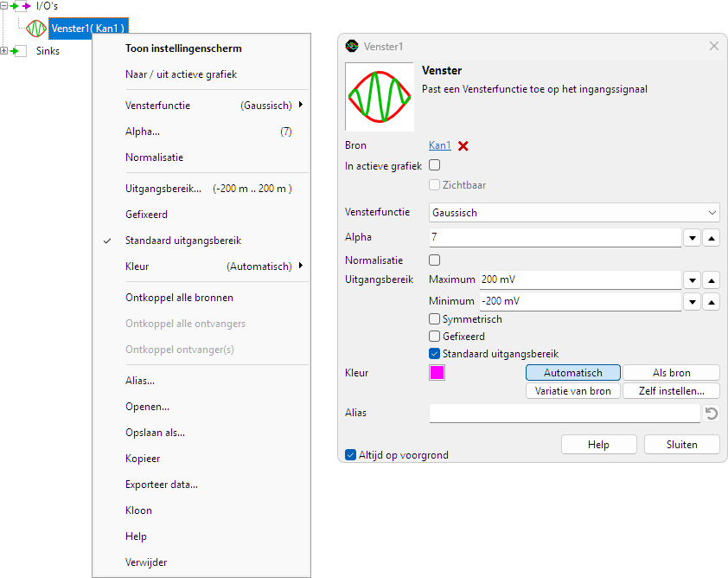728x578 pixels.
Task: Click the Sluiten button
Action: pos(681,445)
